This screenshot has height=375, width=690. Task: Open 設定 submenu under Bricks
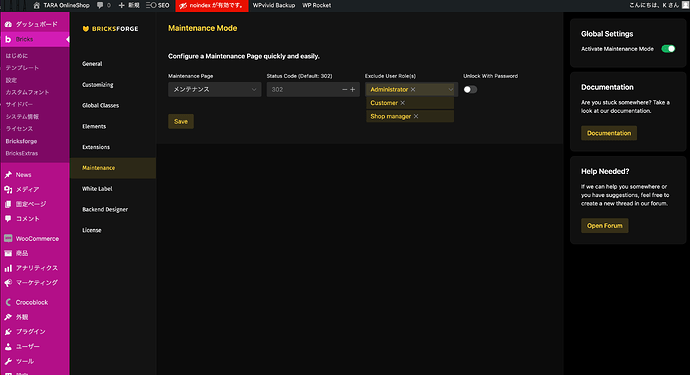tap(11, 80)
